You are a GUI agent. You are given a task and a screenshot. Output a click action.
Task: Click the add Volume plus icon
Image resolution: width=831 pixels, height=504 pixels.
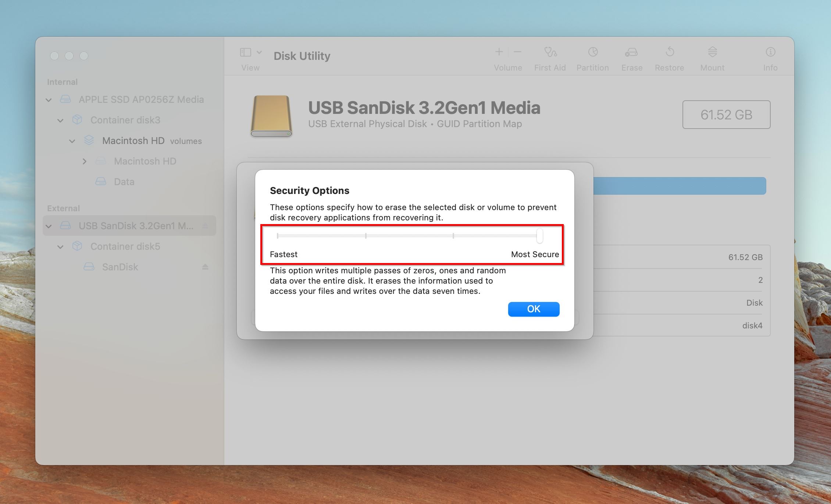pos(499,52)
